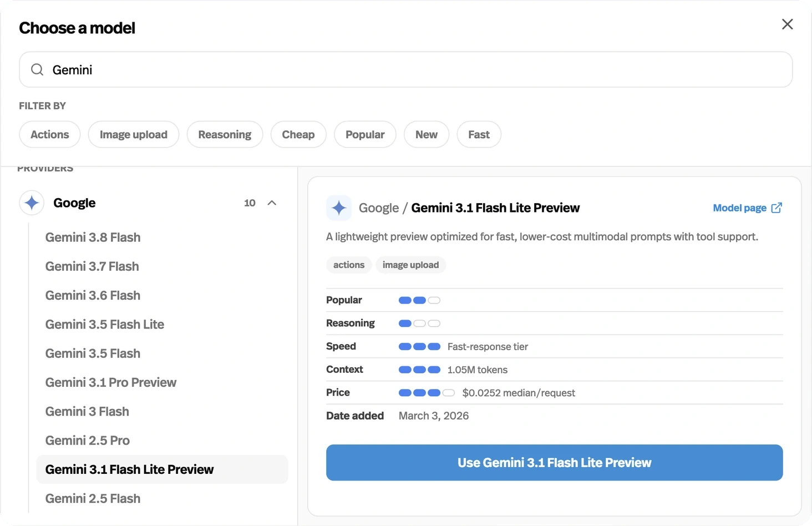The width and height of the screenshot is (812, 526).
Task: Click the Google provider name heading
Action: click(74, 203)
